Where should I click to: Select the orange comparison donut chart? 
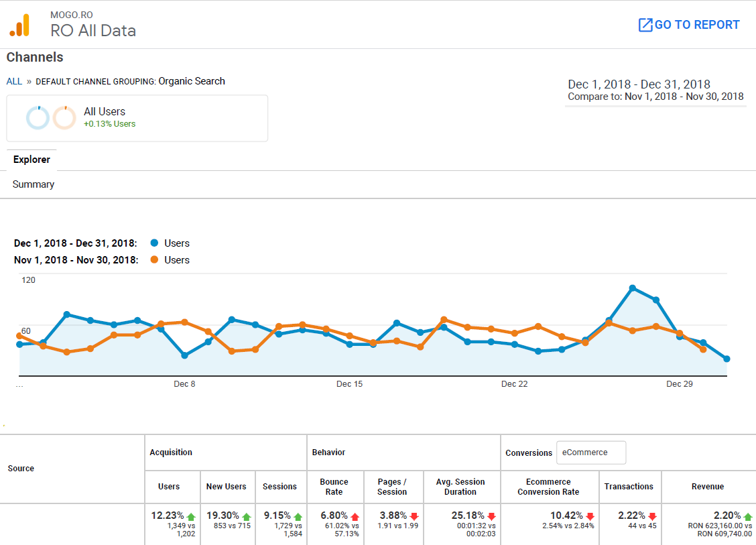(x=64, y=117)
